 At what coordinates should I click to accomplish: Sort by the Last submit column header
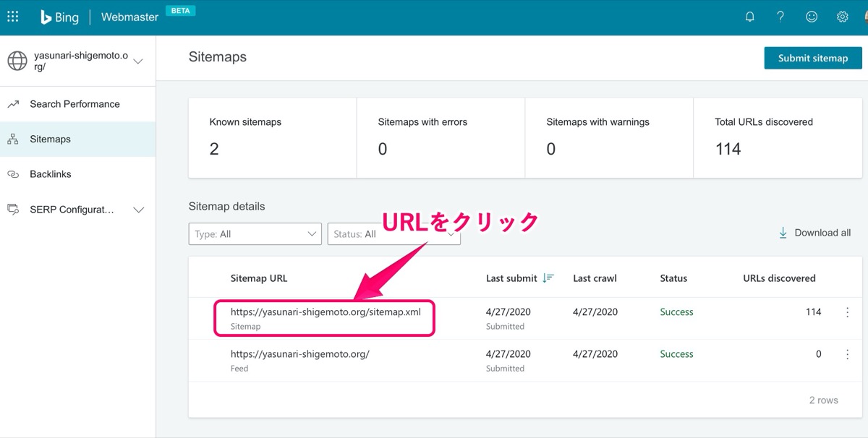click(x=511, y=278)
